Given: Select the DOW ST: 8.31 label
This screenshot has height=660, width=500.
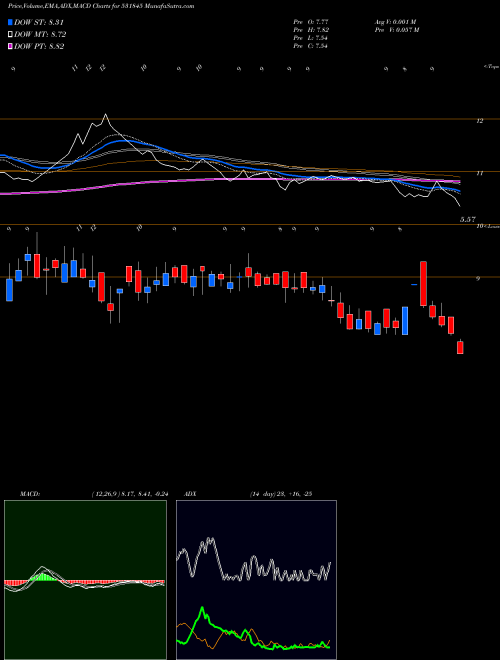Looking at the screenshot, I should [39, 22].
